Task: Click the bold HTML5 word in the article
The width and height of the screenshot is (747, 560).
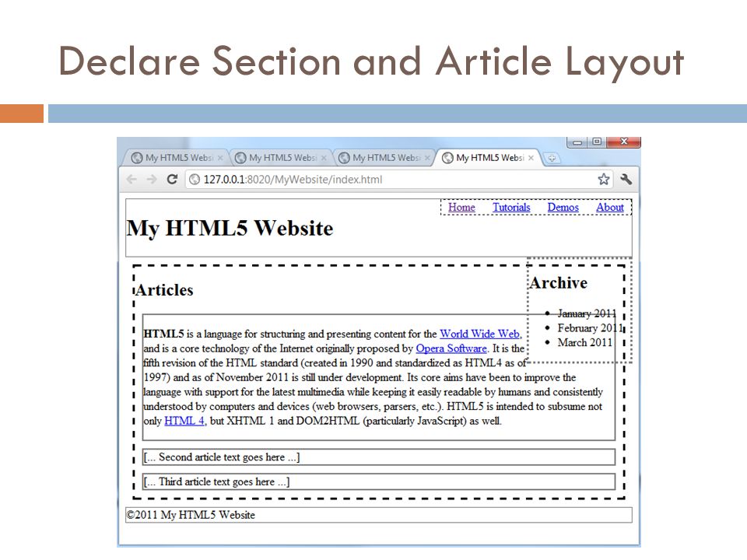Action: (163, 334)
